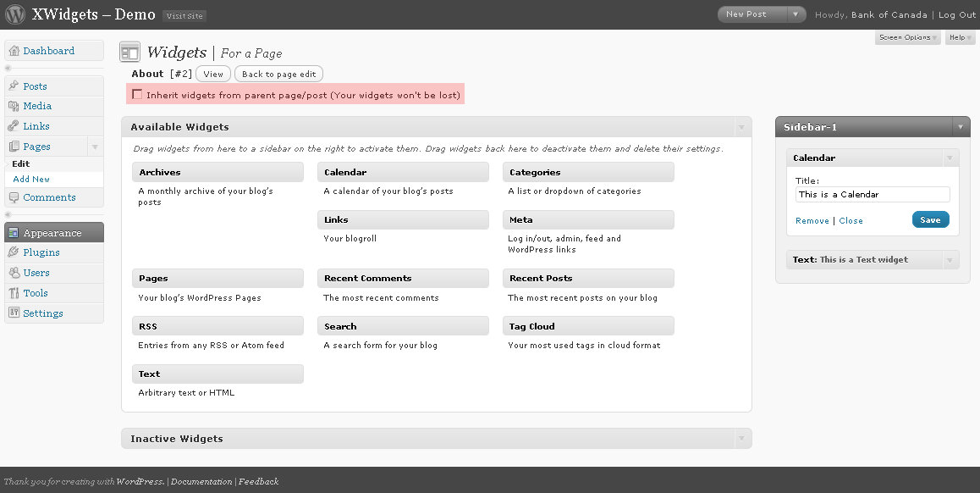Collapse the Sidebar-1 panel arrow
The height and width of the screenshot is (493, 980).
(961, 127)
